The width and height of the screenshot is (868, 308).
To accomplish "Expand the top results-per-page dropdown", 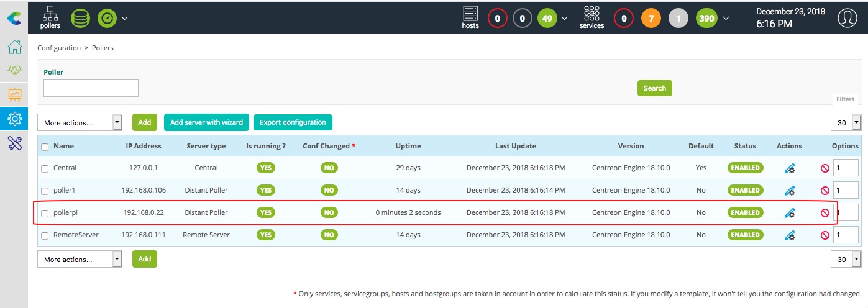I will point(846,123).
